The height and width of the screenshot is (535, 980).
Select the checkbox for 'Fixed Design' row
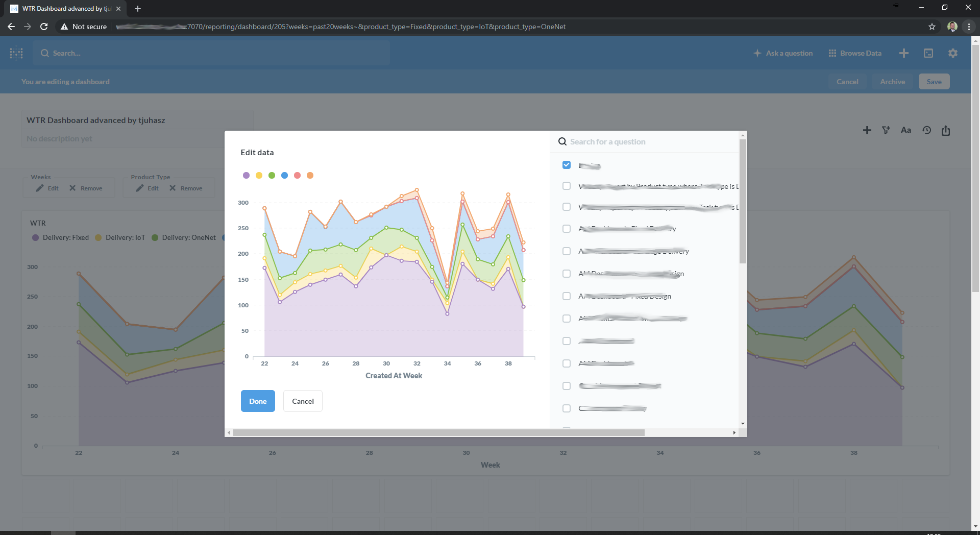coord(566,296)
